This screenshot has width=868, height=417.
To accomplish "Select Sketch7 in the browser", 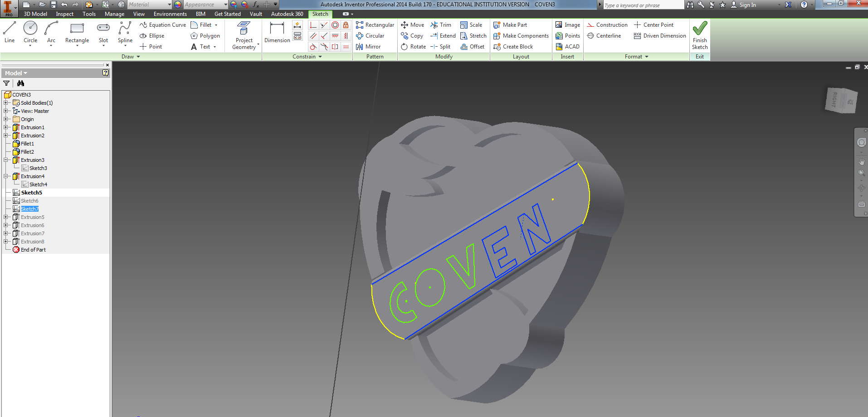I will [x=29, y=209].
